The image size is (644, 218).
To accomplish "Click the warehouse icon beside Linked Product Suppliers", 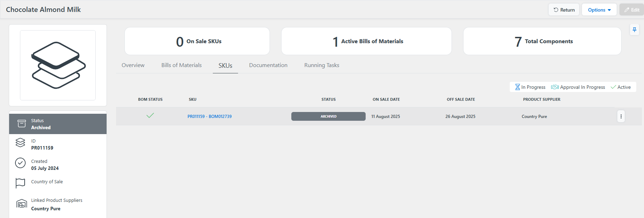I will pos(21,204).
